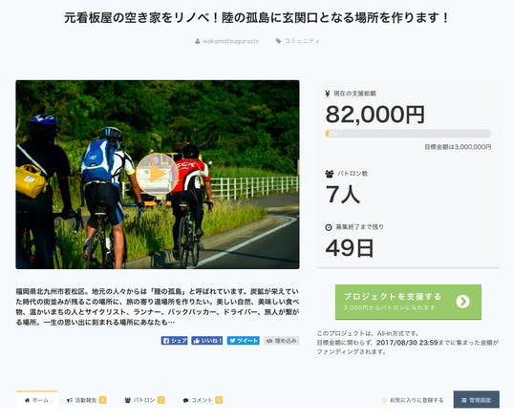The width and height of the screenshot is (513, 420).
Task: Click the arrow circle on the support button
Action: tap(462, 302)
